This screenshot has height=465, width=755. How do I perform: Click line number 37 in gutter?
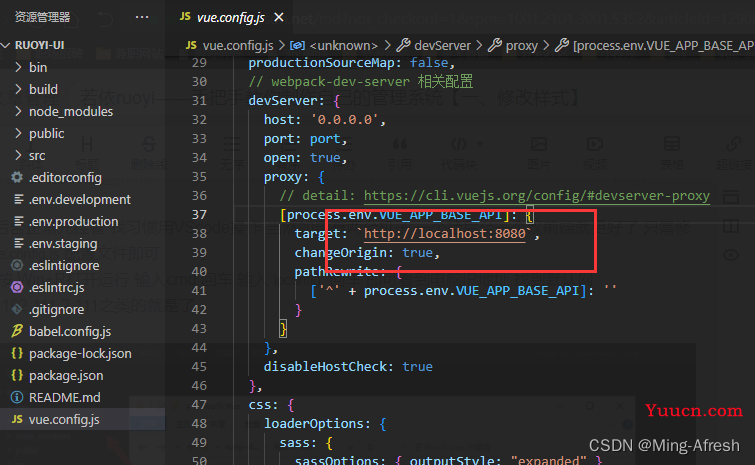pos(199,215)
